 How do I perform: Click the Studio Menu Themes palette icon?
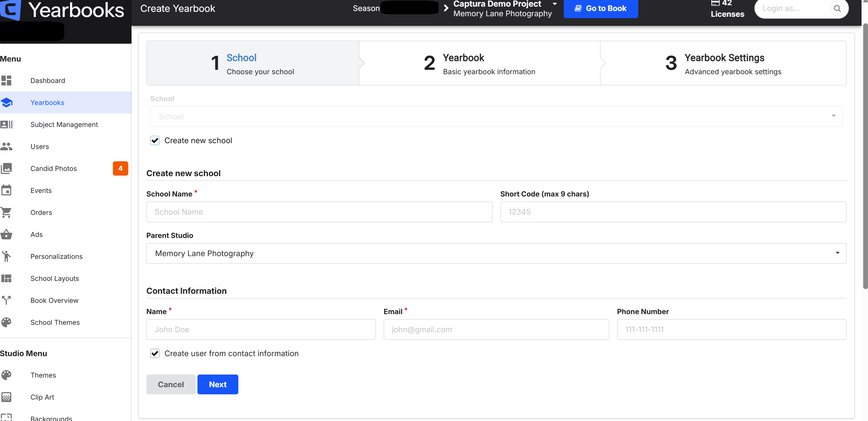(x=6, y=375)
